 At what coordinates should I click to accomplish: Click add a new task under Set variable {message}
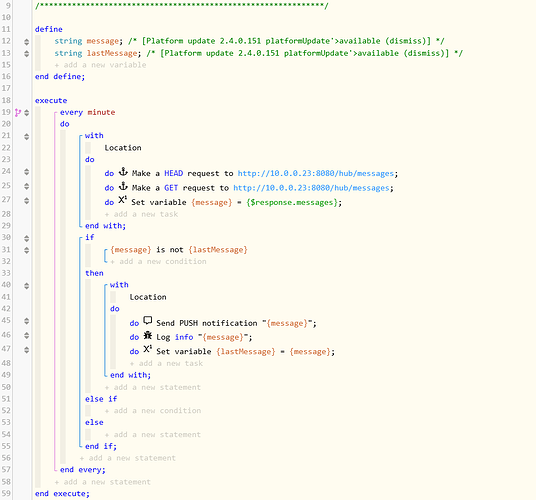(x=141, y=214)
